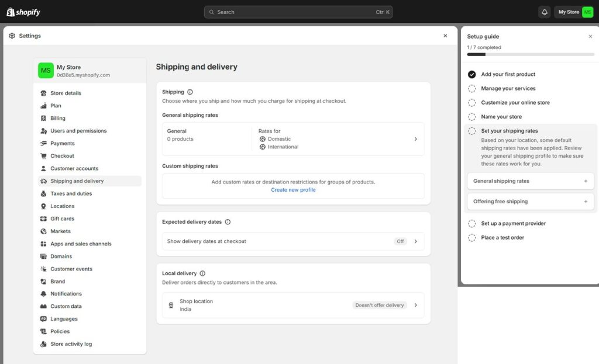Mark 'Set up a payment provider' step circle
The width and height of the screenshot is (599, 364).
click(x=472, y=224)
